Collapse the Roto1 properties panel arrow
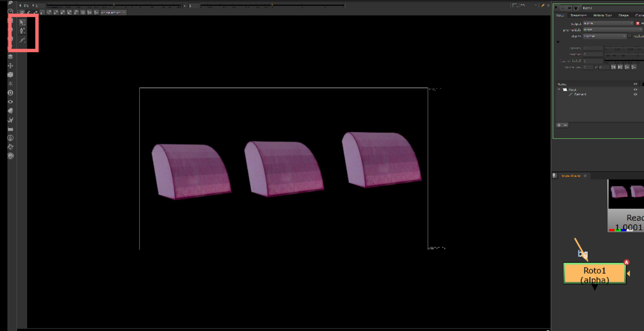The width and height of the screenshot is (644, 331). (x=556, y=8)
